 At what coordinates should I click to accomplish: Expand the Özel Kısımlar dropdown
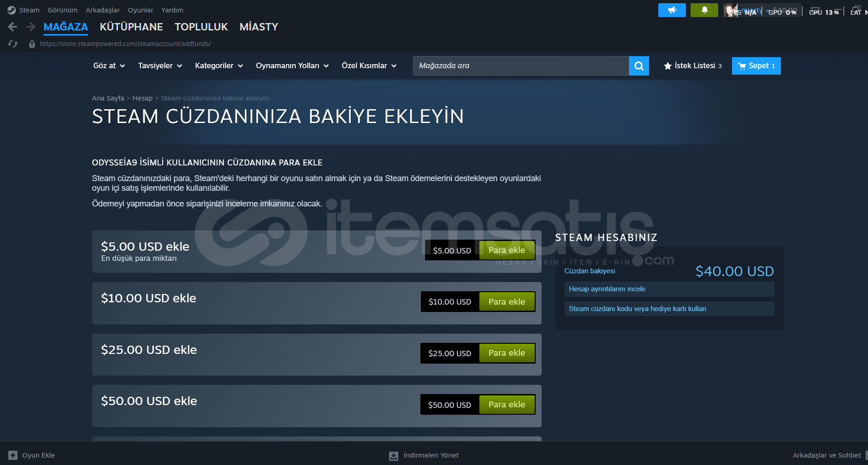pyautogui.click(x=369, y=66)
